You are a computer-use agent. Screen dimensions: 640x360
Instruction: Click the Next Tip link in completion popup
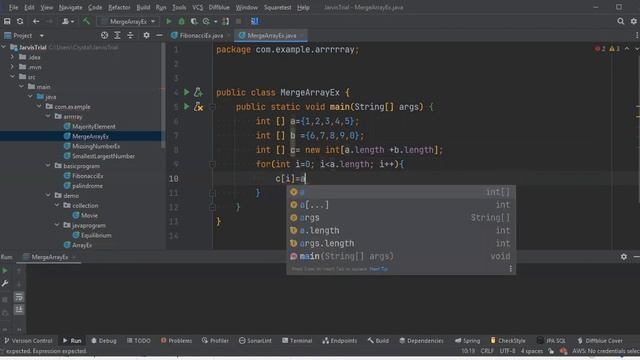(x=378, y=269)
